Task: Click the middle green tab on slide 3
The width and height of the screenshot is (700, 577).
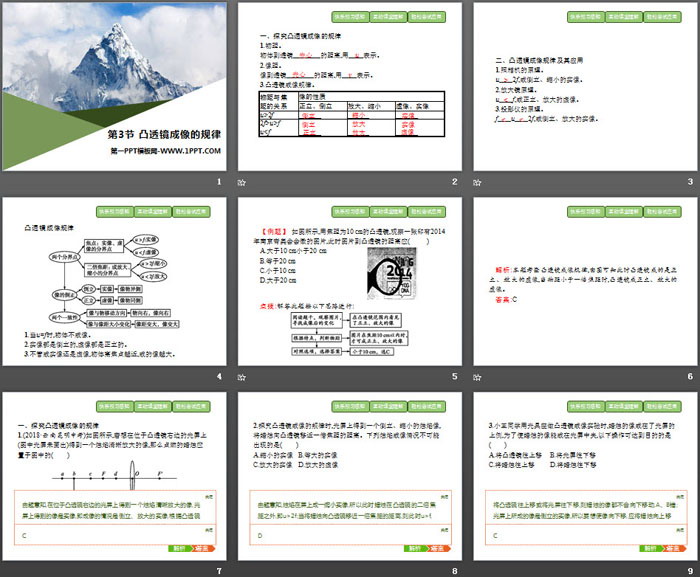Action: pos(626,17)
